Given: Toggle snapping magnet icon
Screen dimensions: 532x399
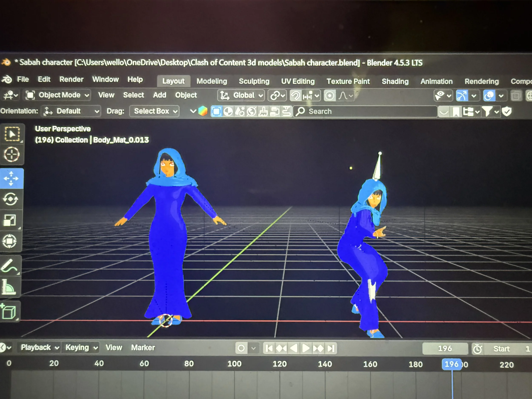Looking at the screenshot, I should (296, 96).
